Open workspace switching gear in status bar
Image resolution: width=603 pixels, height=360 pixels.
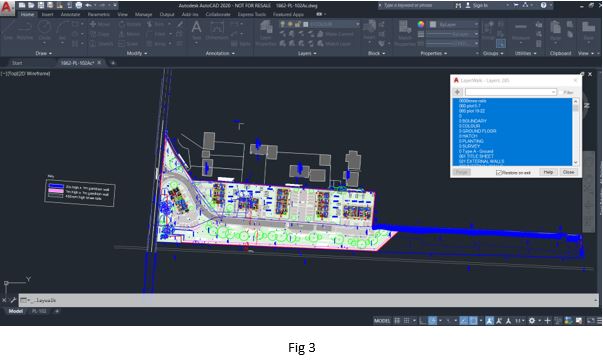click(532, 320)
